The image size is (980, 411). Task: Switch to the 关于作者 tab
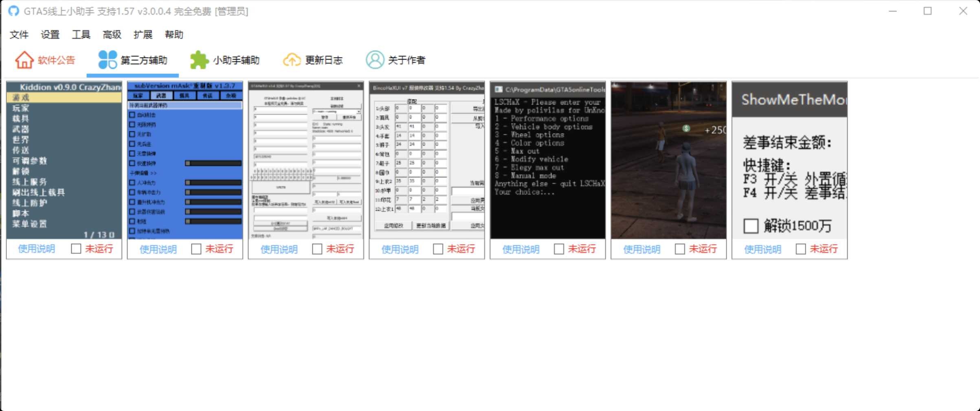396,60
